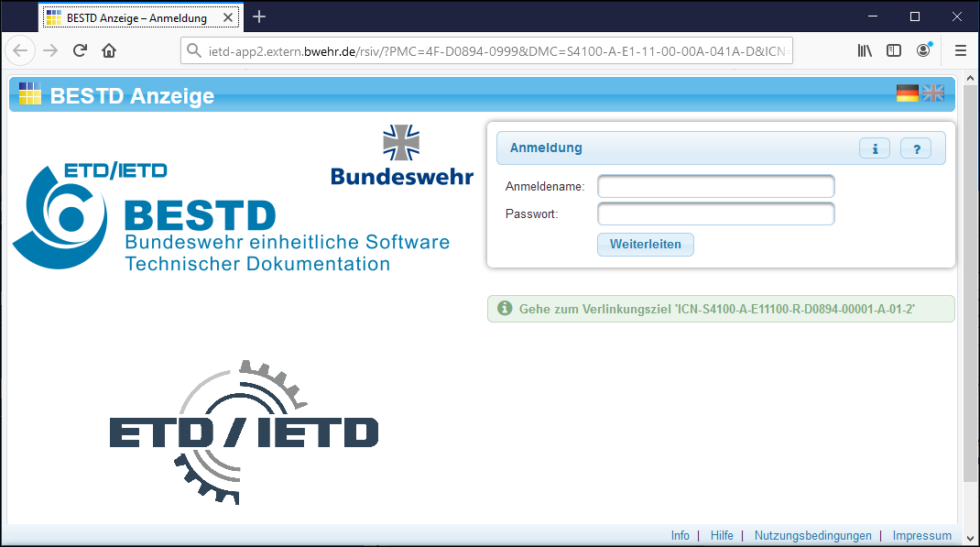Click the page scrollbar down arrow
The image size is (980, 547).
point(970,538)
